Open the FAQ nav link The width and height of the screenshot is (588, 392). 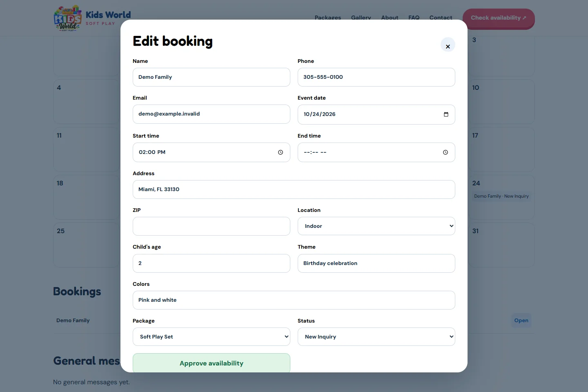[x=414, y=18]
